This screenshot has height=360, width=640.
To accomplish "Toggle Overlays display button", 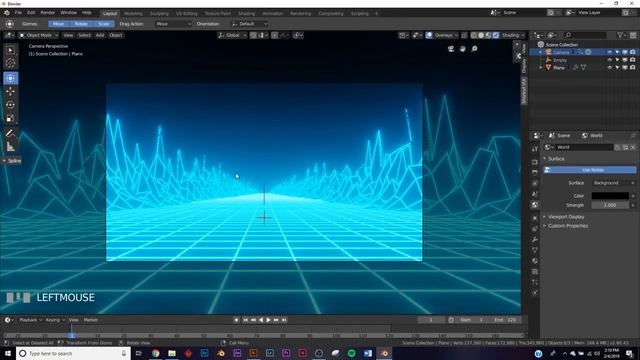I will point(429,36).
